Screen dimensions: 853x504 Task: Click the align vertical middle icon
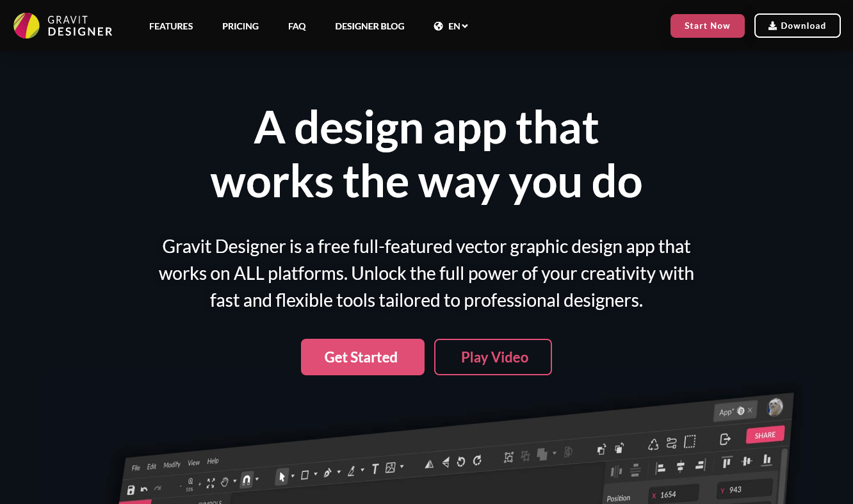point(746,460)
